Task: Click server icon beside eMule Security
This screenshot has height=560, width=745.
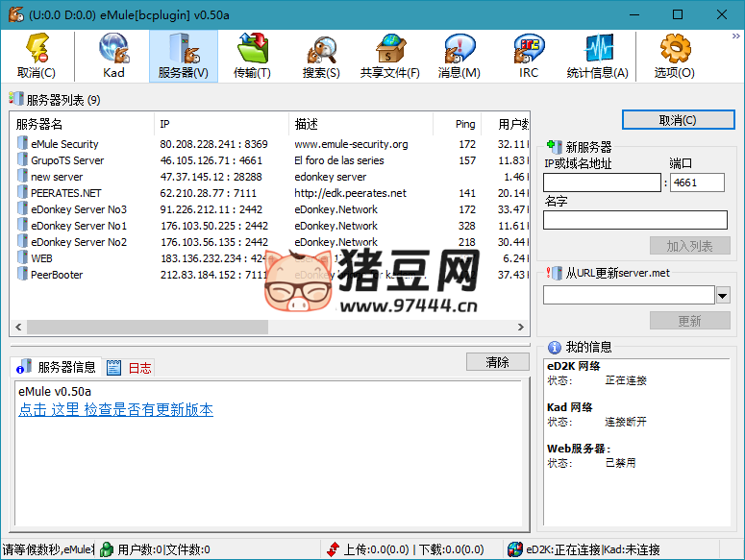Action: (x=22, y=143)
